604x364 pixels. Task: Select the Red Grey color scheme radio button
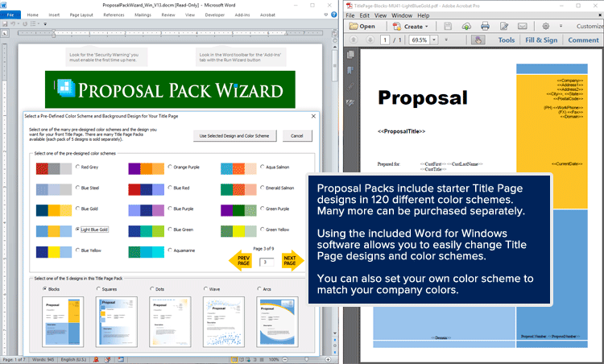78,167
